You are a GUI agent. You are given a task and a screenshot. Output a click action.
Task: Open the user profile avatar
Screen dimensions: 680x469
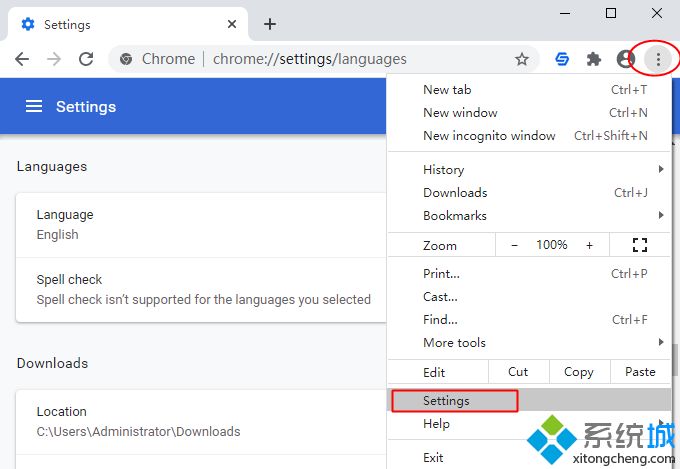pyautogui.click(x=625, y=59)
